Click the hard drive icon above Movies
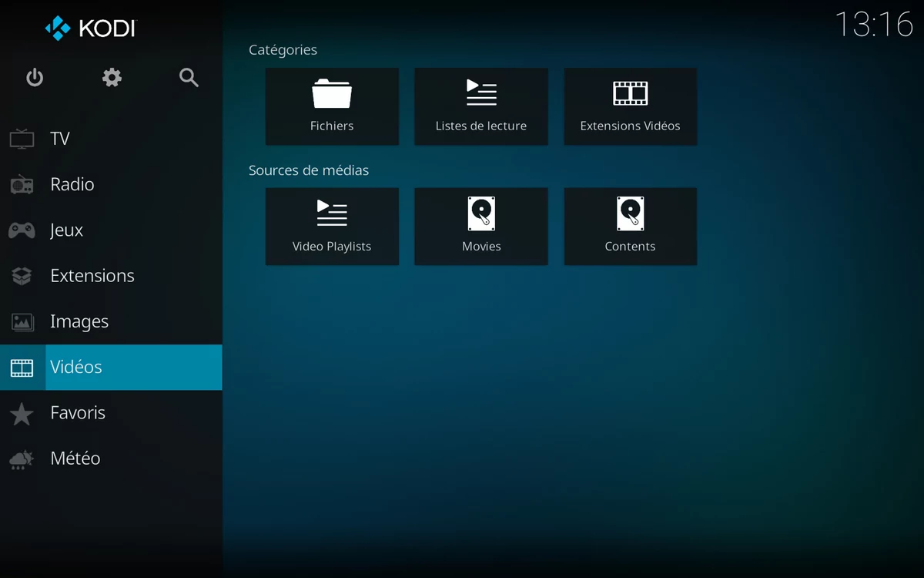 [481, 213]
